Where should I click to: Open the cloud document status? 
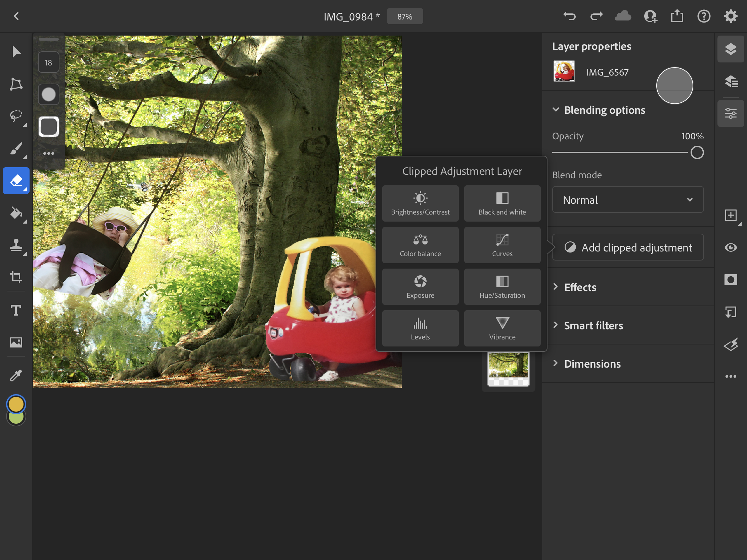coord(623,16)
